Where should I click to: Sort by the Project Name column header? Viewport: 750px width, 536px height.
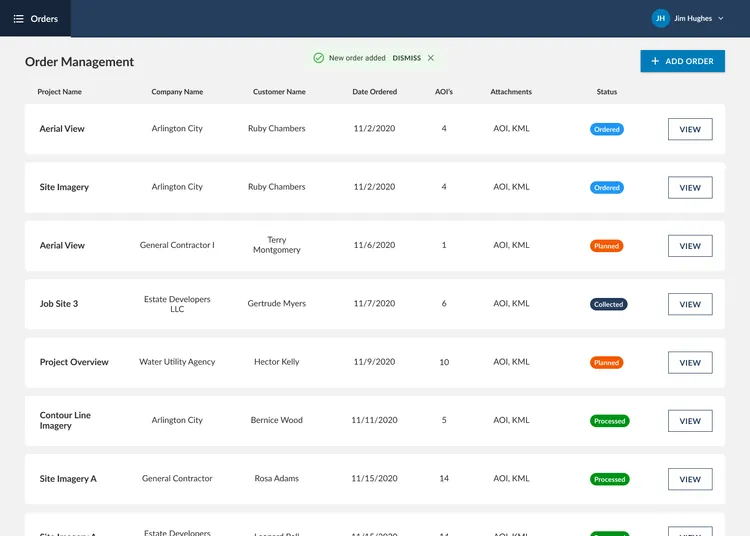60,92
